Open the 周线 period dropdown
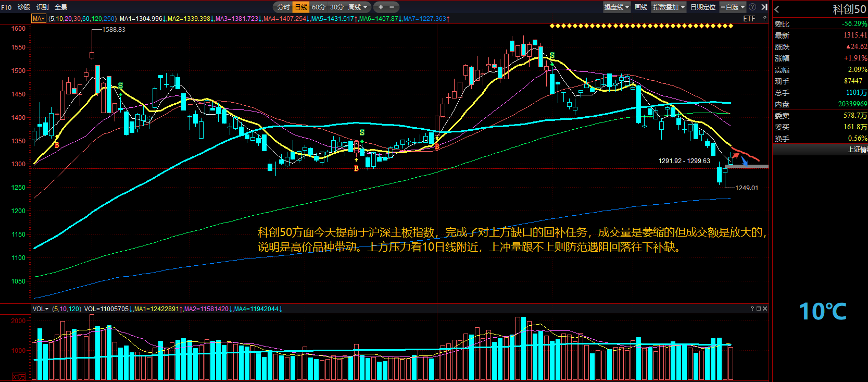This screenshot has width=868, height=382. tap(358, 7)
